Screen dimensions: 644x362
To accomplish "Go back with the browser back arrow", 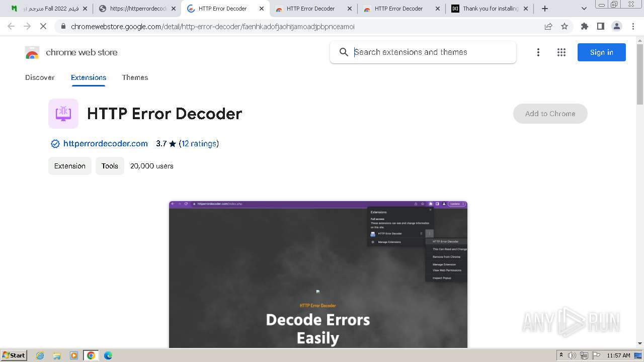I will (x=11, y=26).
